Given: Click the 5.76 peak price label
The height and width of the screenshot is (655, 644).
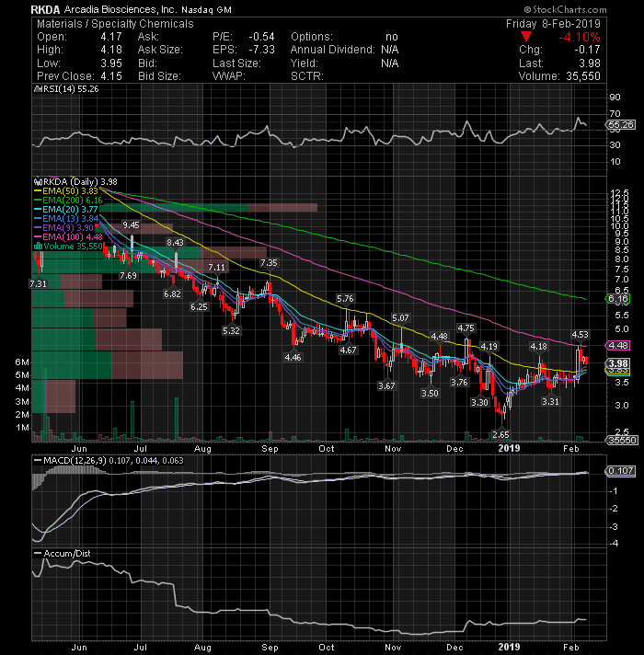Looking at the screenshot, I should [x=345, y=298].
